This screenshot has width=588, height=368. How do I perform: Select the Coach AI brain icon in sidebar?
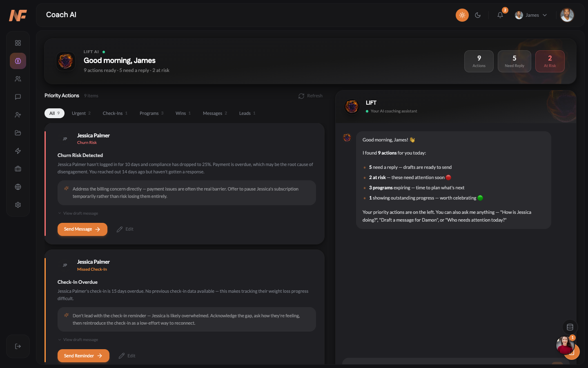[18, 61]
